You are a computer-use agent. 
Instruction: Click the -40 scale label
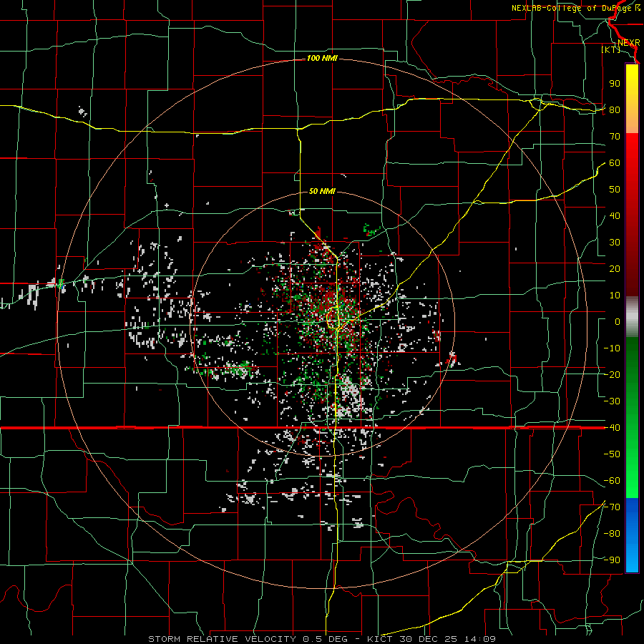[612, 428]
